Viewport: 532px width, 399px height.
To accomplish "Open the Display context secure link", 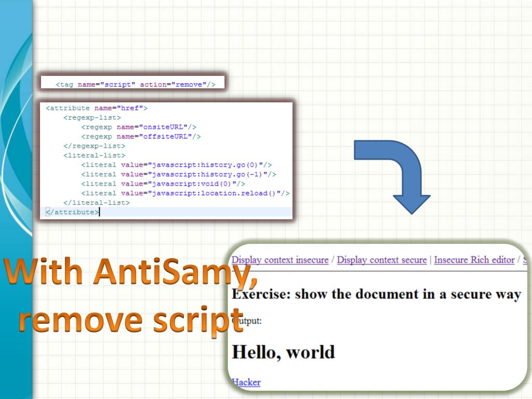I will (x=382, y=260).
